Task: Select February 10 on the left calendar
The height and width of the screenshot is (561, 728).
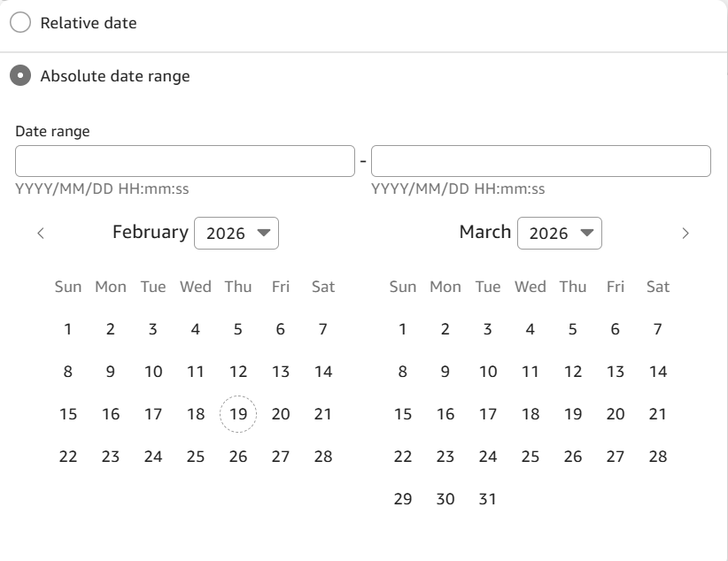Action: pyautogui.click(x=153, y=372)
